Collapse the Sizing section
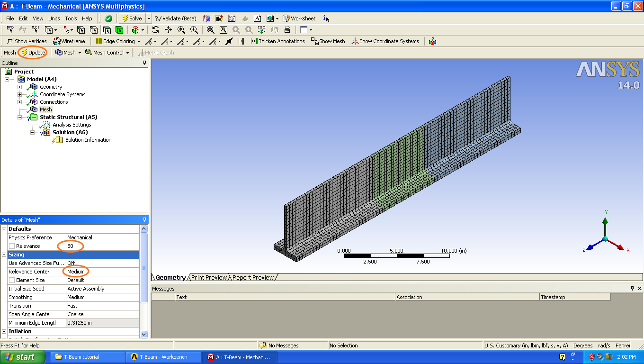Viewport: 644px width, 364px height. [x=4, y=255]
